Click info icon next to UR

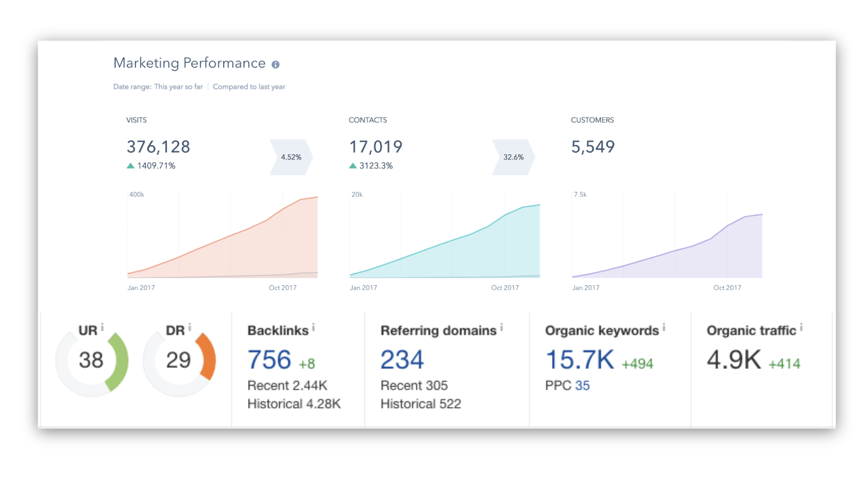point(102,327)
